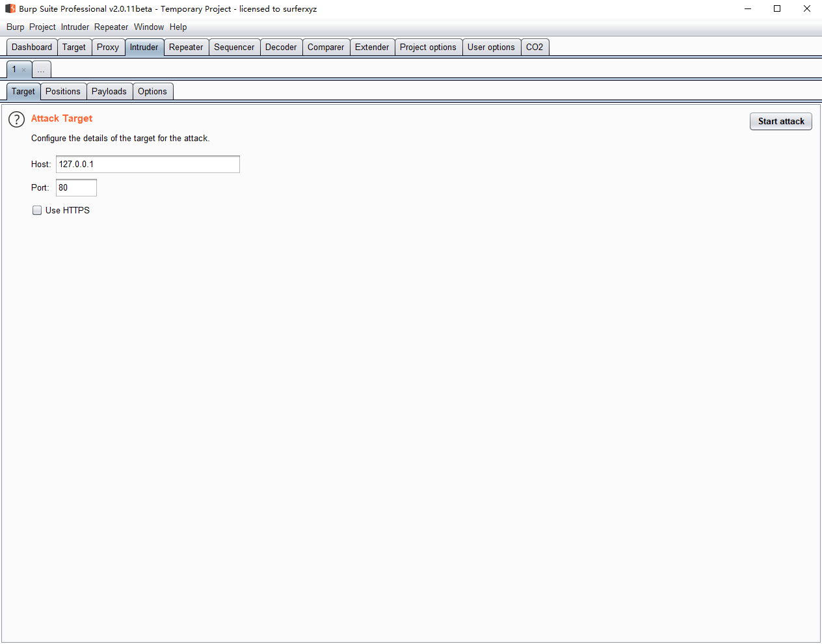The image size is (822, 644).
Task: Open the Burp menu
Action: 15,27
